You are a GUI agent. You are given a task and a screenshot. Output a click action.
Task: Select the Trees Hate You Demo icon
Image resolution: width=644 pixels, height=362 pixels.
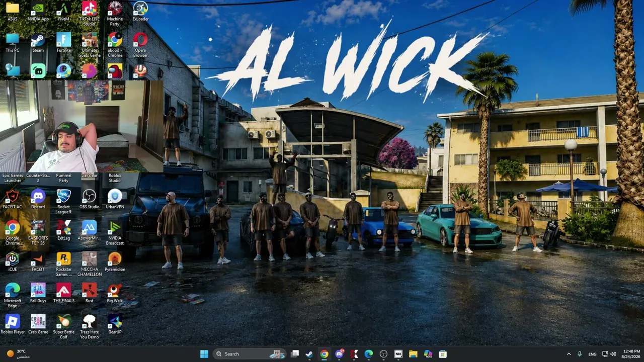[x=89, y=326]
